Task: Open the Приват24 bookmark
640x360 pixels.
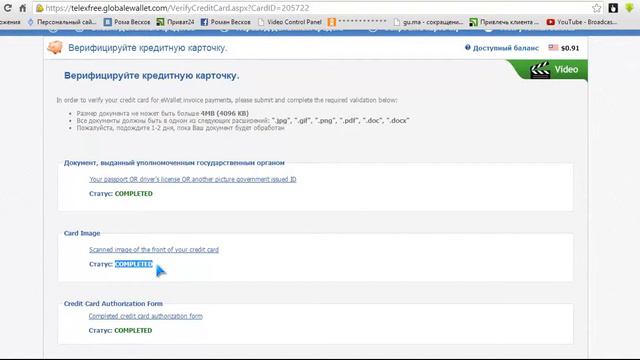Action: 176,22
